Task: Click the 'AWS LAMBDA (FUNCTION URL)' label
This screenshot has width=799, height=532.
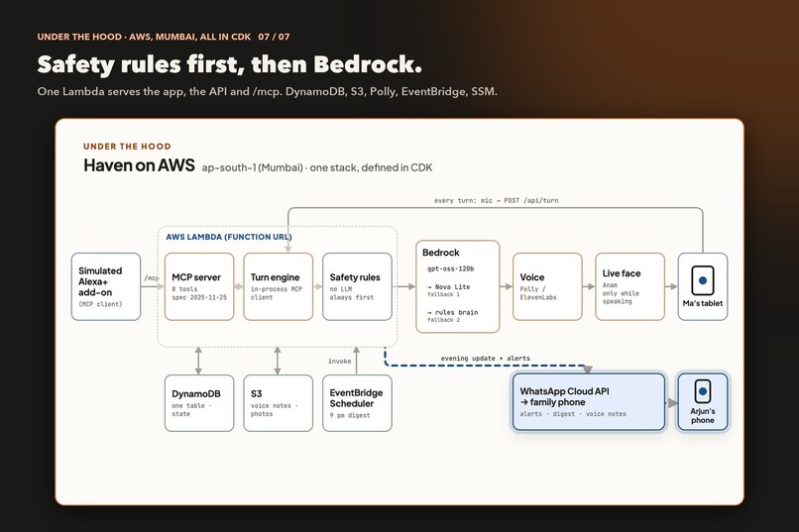Action: (229, 237)
